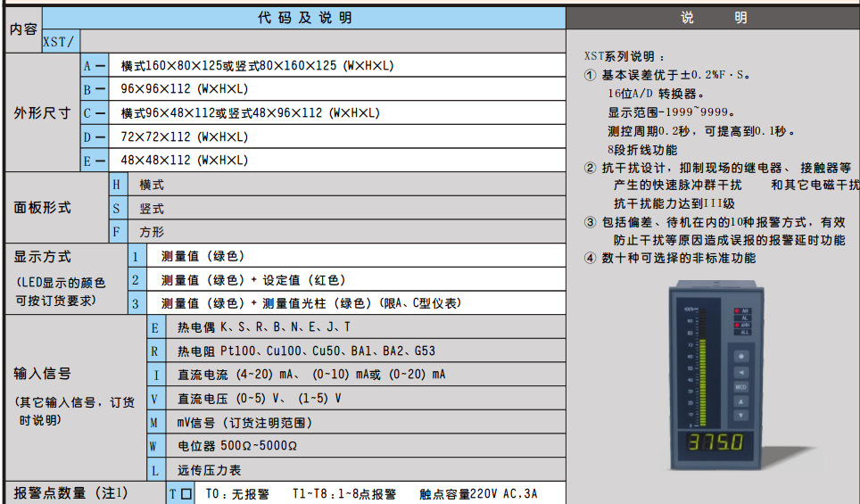The image size is (860, 504).
Task: Select input code 'L' cell
Action: click(155, 470)
